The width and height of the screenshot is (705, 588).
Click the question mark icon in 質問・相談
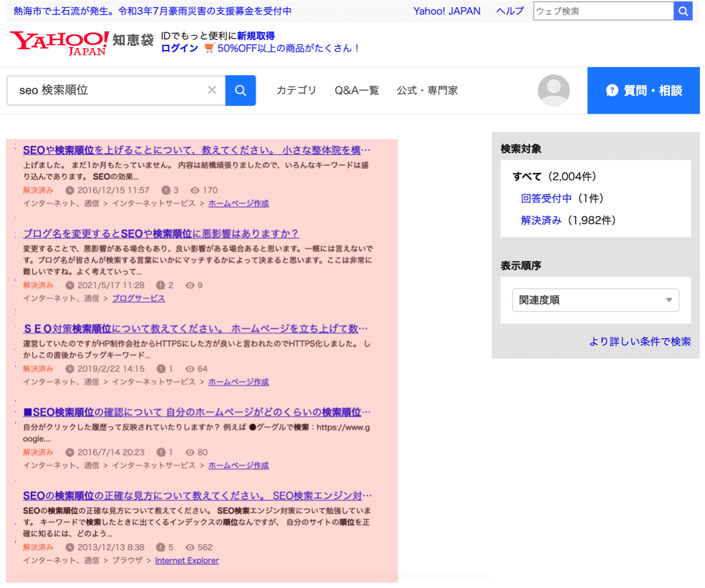pos(612,90)
